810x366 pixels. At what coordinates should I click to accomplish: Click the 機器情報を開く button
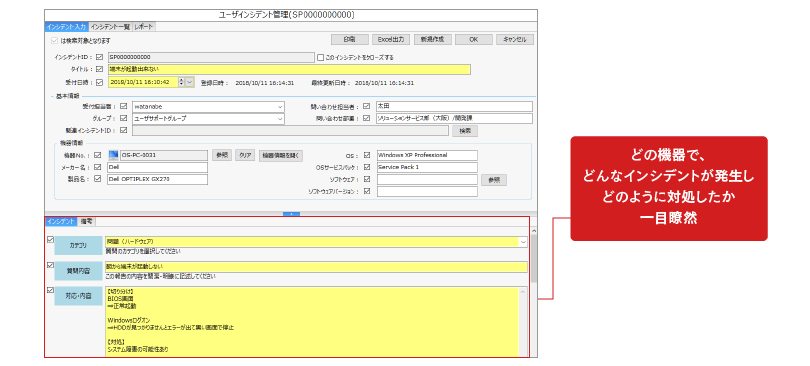click(281, 155)
